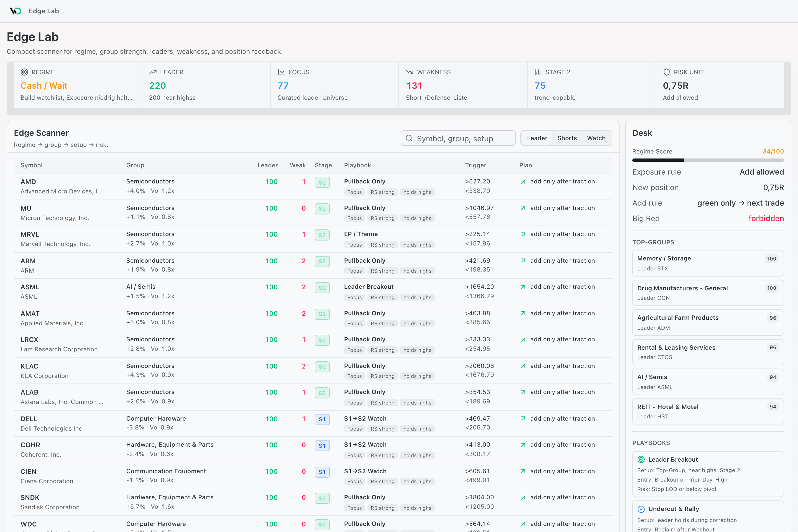Click the search magnifier icon
This screenshot has height=532, width=798.
[409, 138]
